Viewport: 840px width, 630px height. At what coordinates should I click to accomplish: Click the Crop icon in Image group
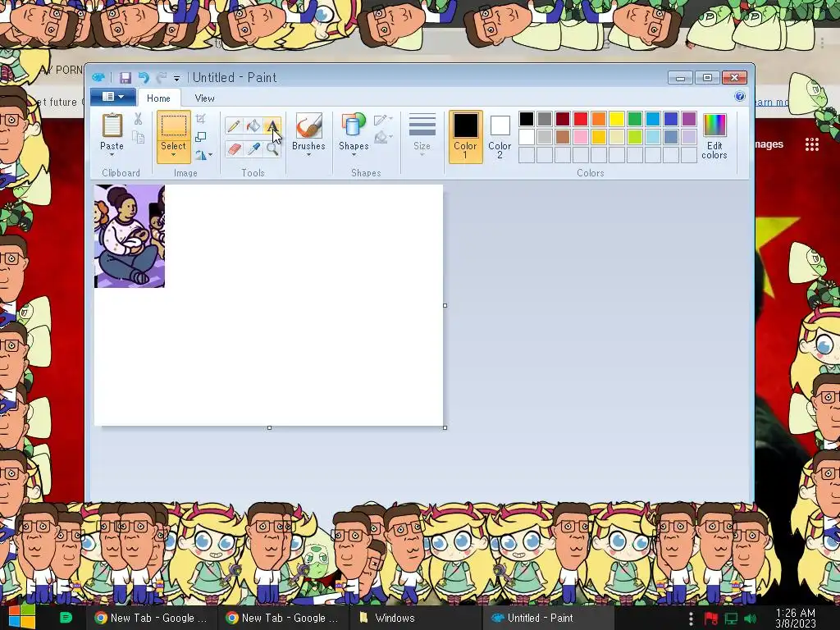tap(200, 118)
